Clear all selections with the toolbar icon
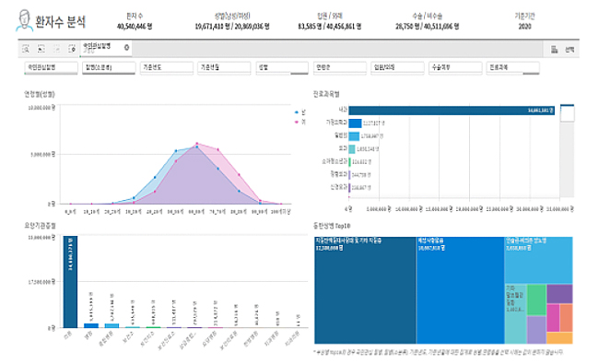This screenshot has height=364, width=599. pos(72,49)
